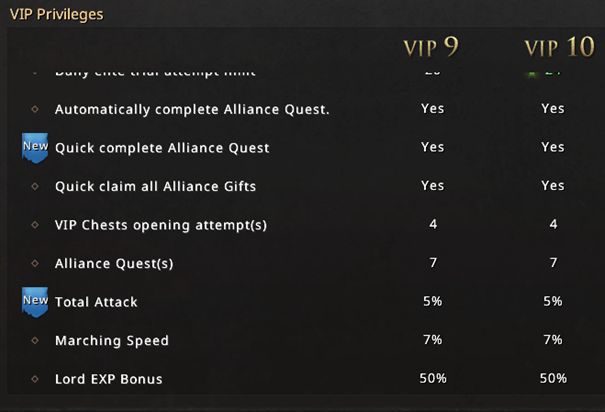Click the VIP Chests opening attempt(s) label
The height and width of the screenshot is (412, 605).
click(x=161, y=225)
